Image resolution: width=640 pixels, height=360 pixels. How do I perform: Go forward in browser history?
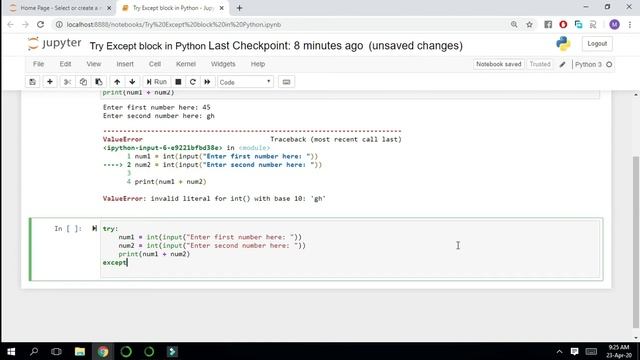coord(25,24)
